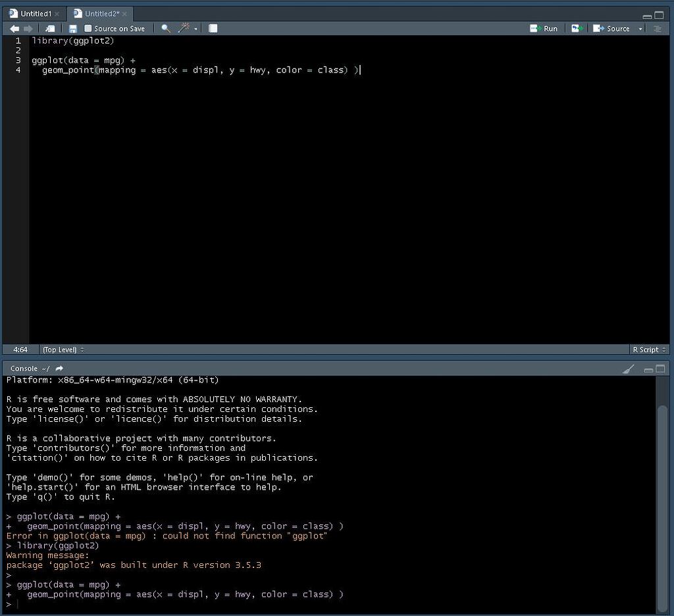Minimize the Console pane

648,370
